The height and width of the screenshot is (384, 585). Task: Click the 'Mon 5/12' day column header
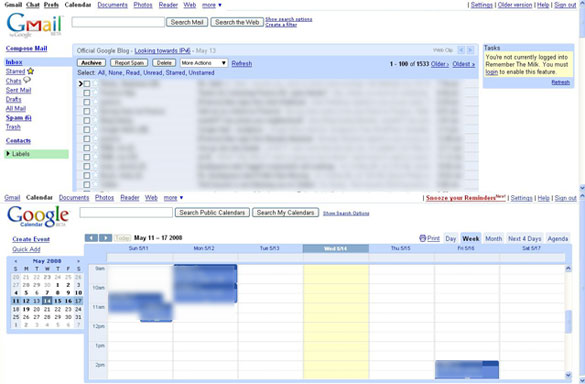coord(204,248)
